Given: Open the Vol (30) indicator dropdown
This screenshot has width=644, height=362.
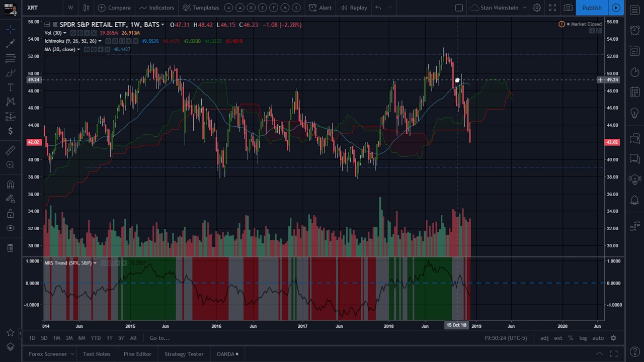Looking at the screenshot, I should coord(65,33).
